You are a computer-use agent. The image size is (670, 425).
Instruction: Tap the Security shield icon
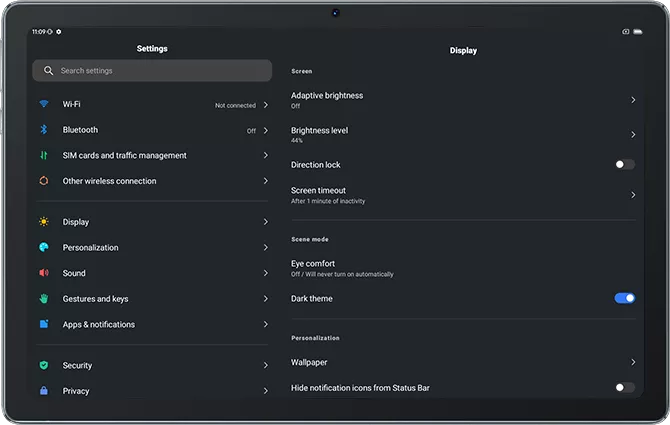(x=44, y=366)
